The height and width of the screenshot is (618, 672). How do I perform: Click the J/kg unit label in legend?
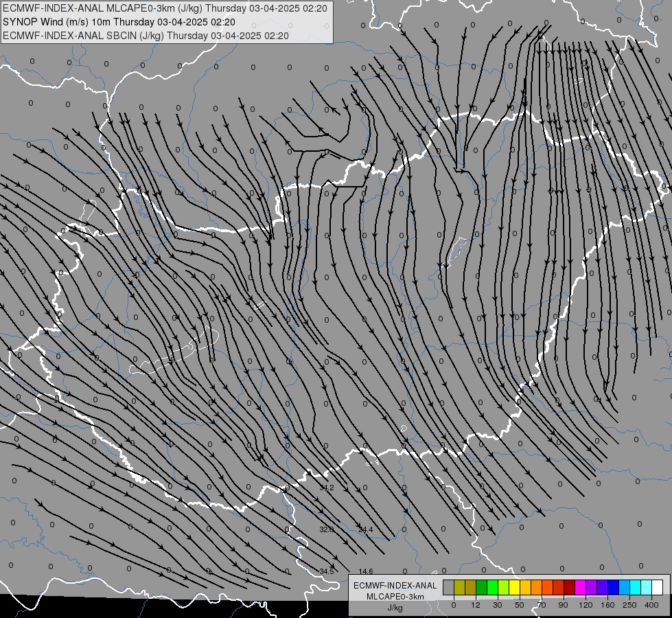point(395,608)
